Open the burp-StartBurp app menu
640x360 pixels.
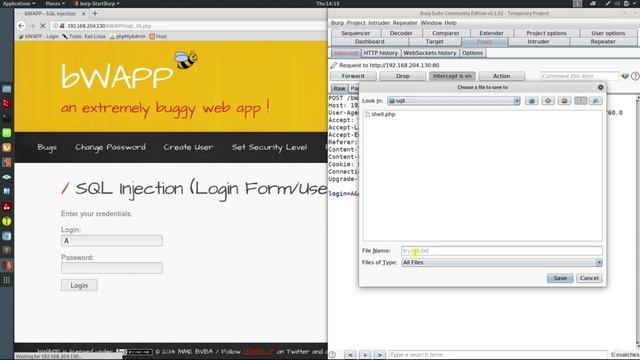tap(97, 3)
